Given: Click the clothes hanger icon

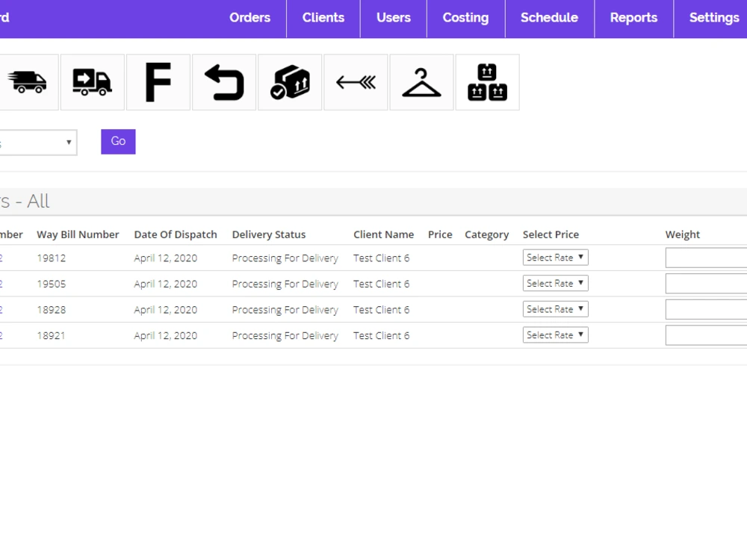Looking at the screenshot, I should tap(421, 82).
